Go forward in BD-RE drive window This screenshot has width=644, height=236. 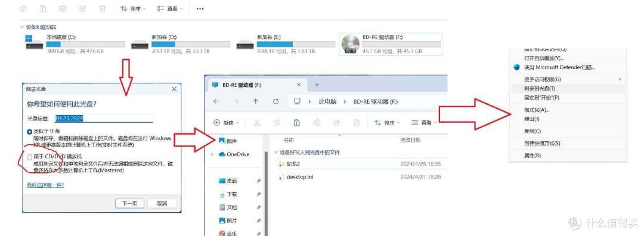tap(236, 101)
